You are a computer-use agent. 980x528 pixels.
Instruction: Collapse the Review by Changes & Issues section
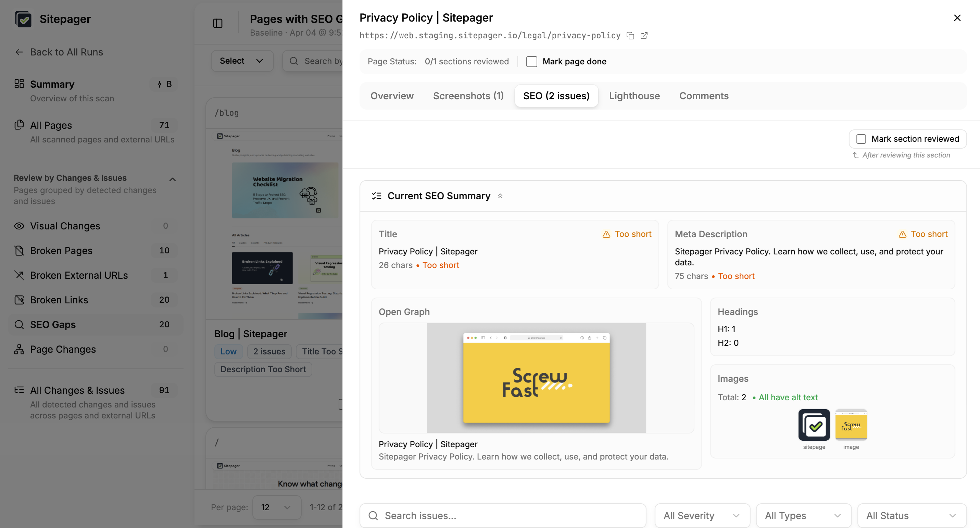[x=172, y=179]
